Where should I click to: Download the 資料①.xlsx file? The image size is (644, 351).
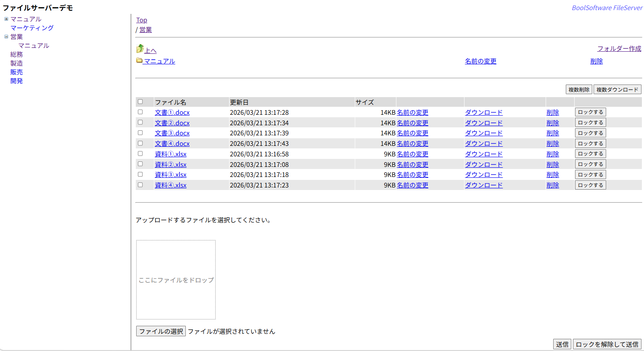point(483,154)
